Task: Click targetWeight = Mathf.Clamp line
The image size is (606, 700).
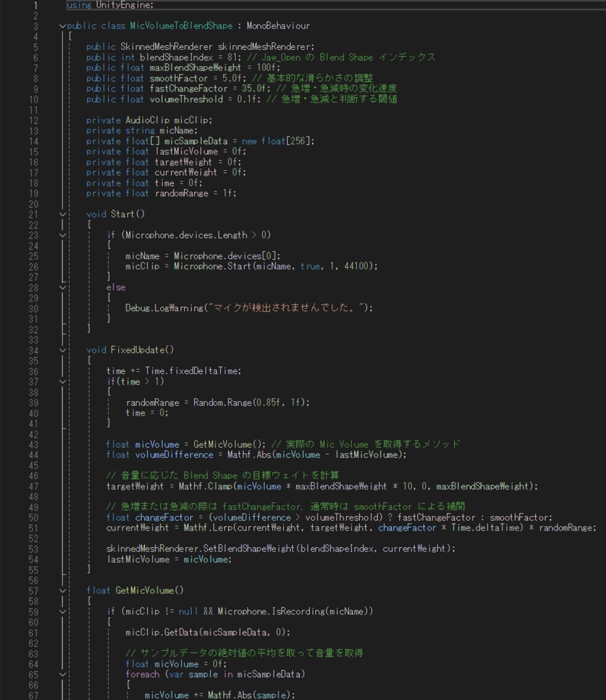Action: 322,486
